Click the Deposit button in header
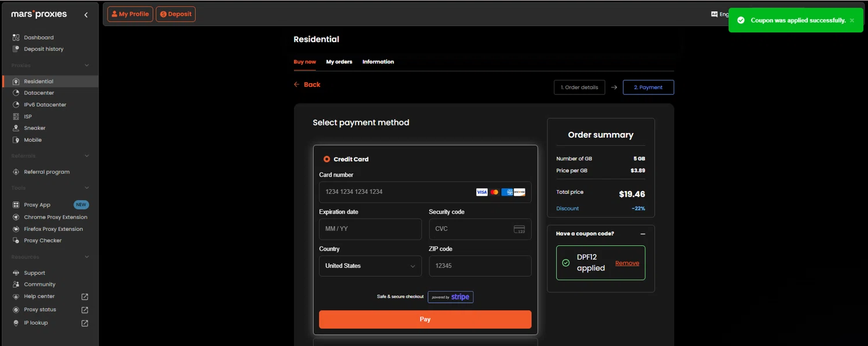Viewport: 868px width, 346px height. tap(176, 14)
